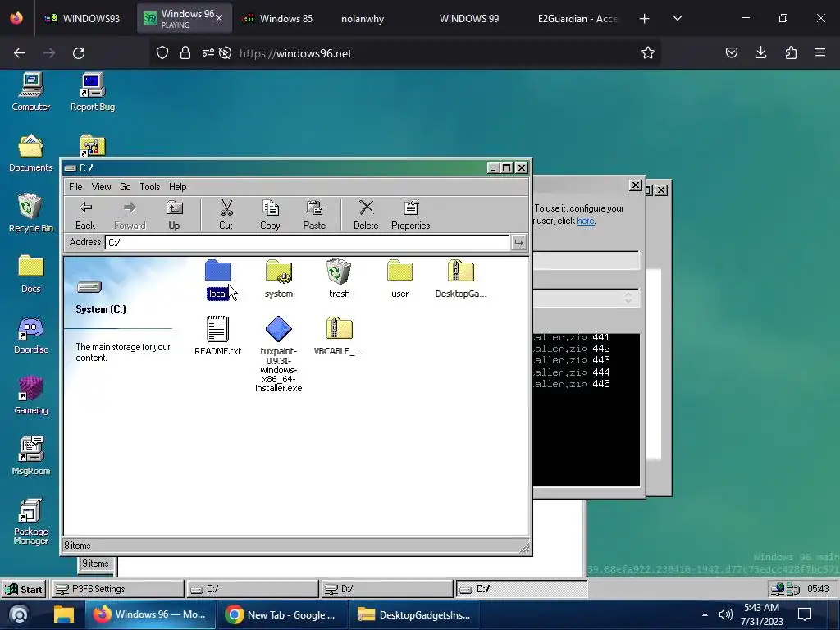Viewport: 840px width, 630px height.
Task: Bookmark this page with the star
Action: click(x=648, y=53)
